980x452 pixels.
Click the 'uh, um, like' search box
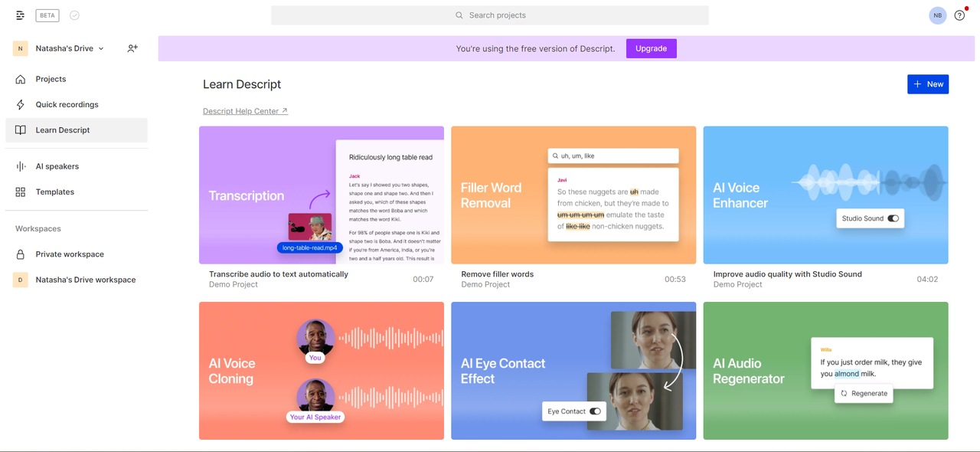(613, 156)
